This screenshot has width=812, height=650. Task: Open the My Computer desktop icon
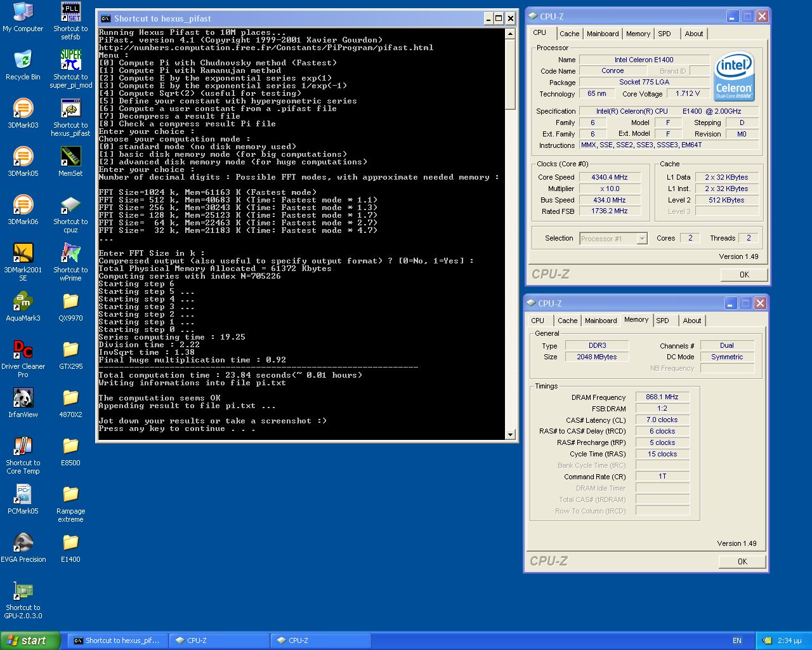(23, 18)
